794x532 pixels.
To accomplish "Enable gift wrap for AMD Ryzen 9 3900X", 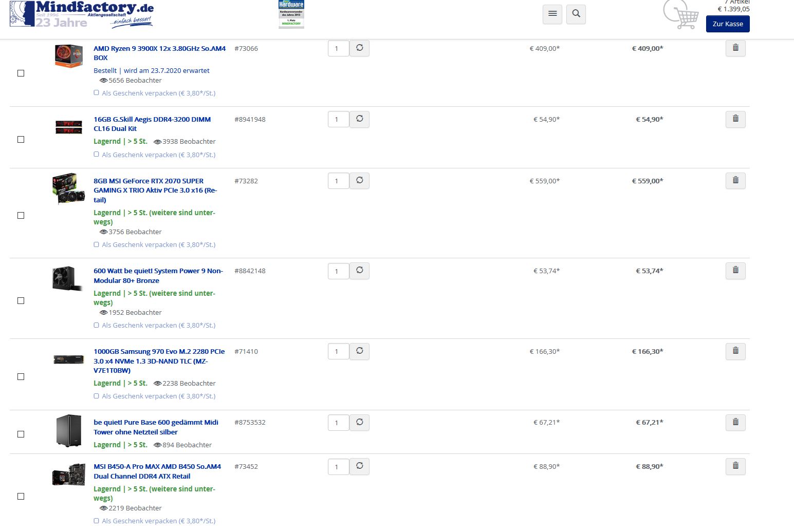I will point(96,93).
